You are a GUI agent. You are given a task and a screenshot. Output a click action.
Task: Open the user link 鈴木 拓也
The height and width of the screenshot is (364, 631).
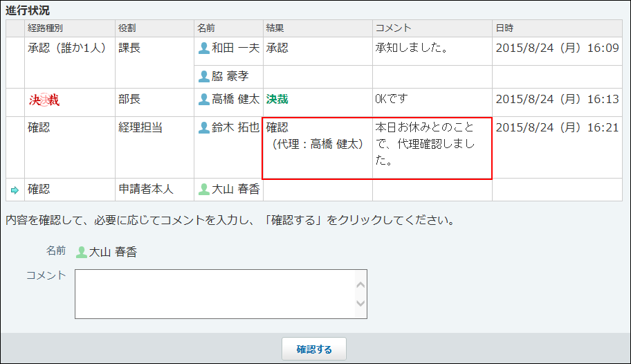click(x=235, y=127)
